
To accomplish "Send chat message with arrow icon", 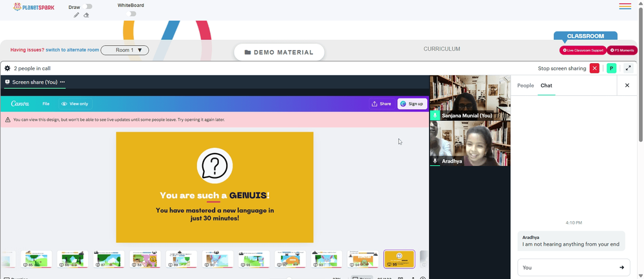I will coord(622,267).
